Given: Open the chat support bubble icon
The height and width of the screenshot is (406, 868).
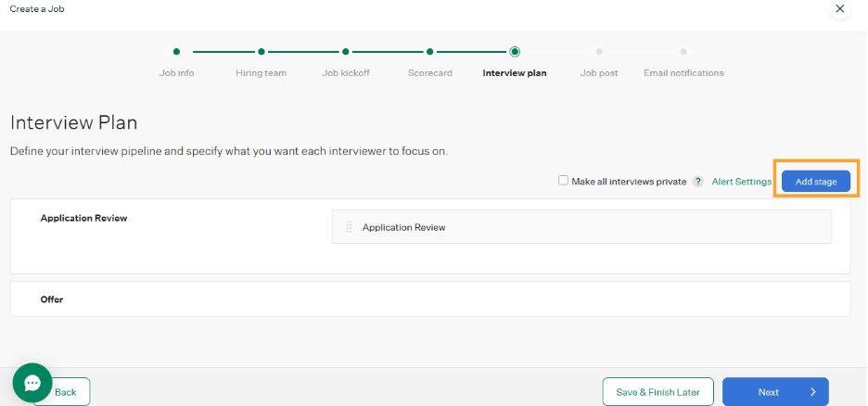Looking at the screenshot, I should pyautogui.click(x=32, y=383).
